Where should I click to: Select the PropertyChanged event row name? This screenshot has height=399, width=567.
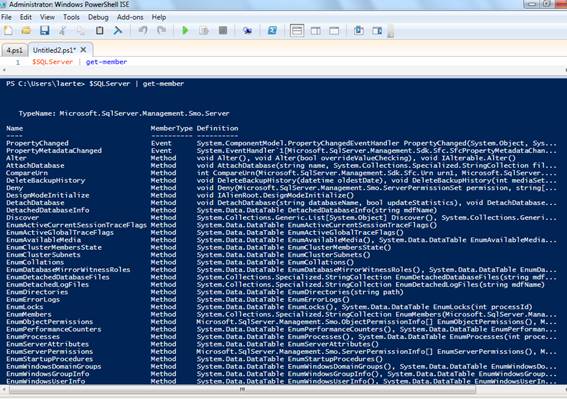(37, 143)
